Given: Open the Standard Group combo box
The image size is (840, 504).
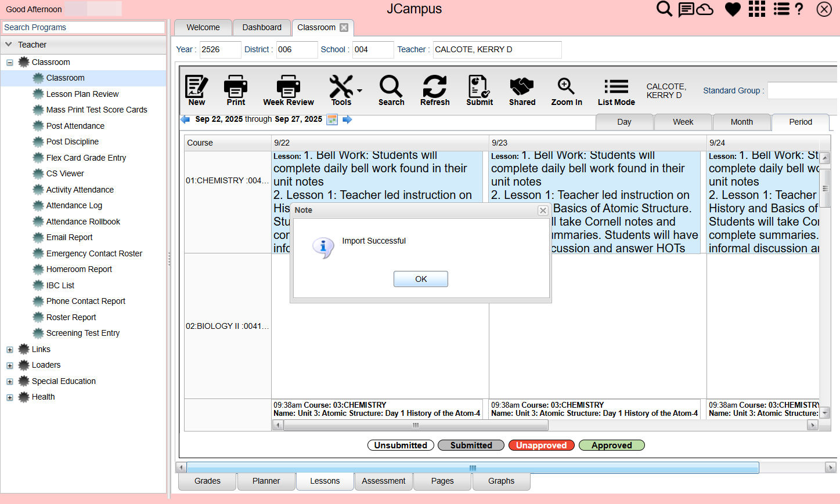Looking at the screenshot, I should coord(803,90).
